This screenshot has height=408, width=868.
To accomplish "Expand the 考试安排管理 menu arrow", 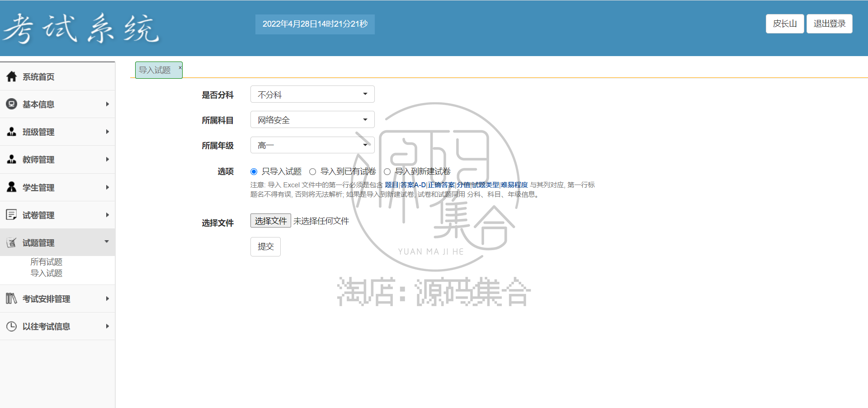I will [107, 299].
